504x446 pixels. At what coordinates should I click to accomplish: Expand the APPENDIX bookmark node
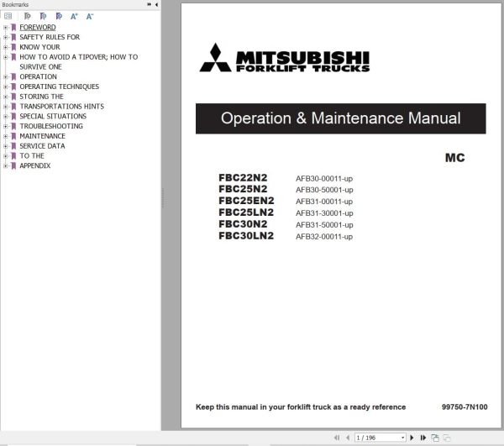tap(6, 165)
